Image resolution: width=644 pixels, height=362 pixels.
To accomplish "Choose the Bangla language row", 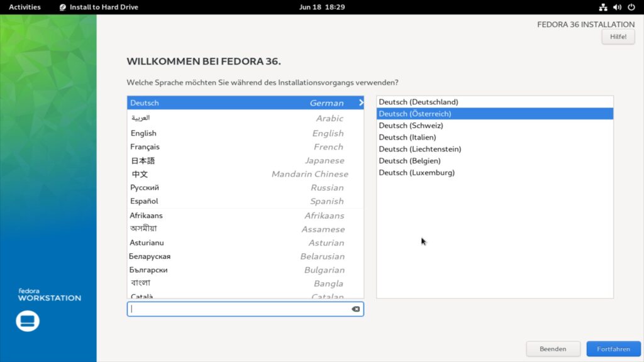I will tap(245, 283).
